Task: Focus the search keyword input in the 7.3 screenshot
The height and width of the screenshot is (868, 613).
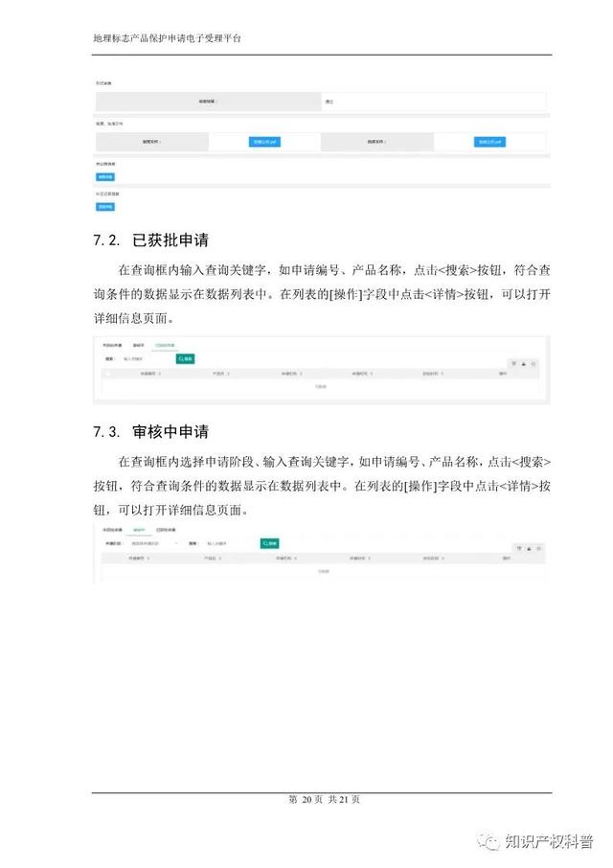Action: coord(230,543)
